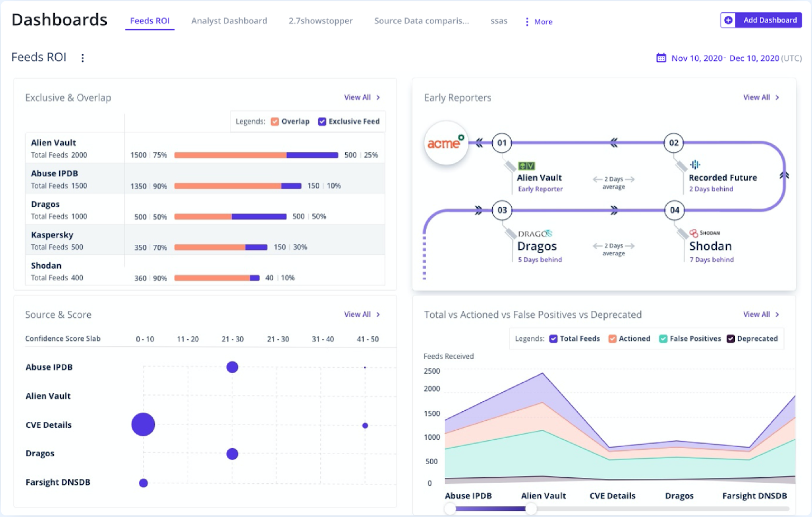Click the Alien Vault overlap bar
812x517 pixels.
(230, 155)
